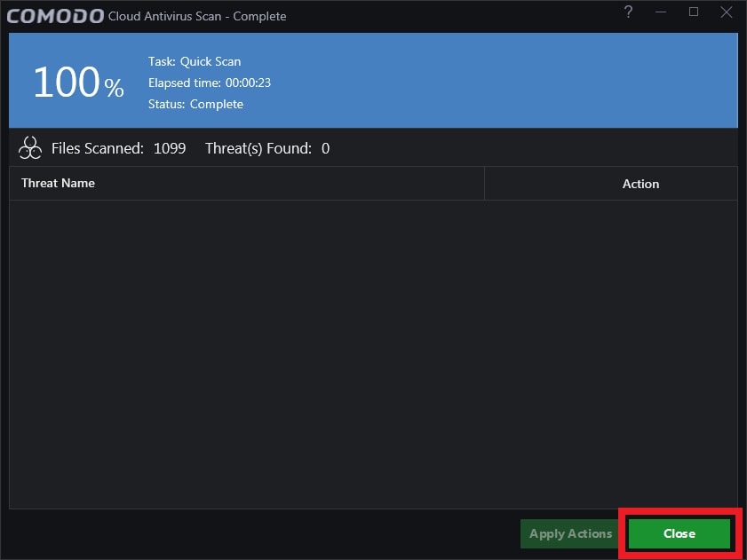Minimize the Comodo scan window
This screenshot has width=747, height=560.
point(661,12)
